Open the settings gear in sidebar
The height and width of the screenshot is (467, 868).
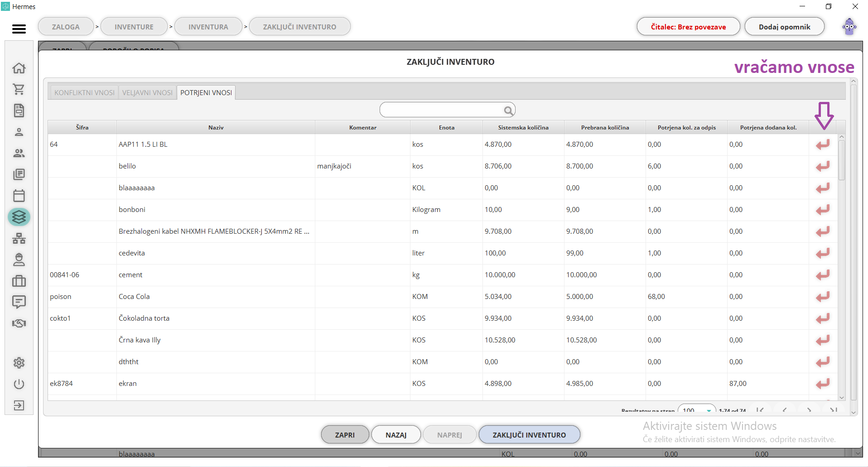19,363
